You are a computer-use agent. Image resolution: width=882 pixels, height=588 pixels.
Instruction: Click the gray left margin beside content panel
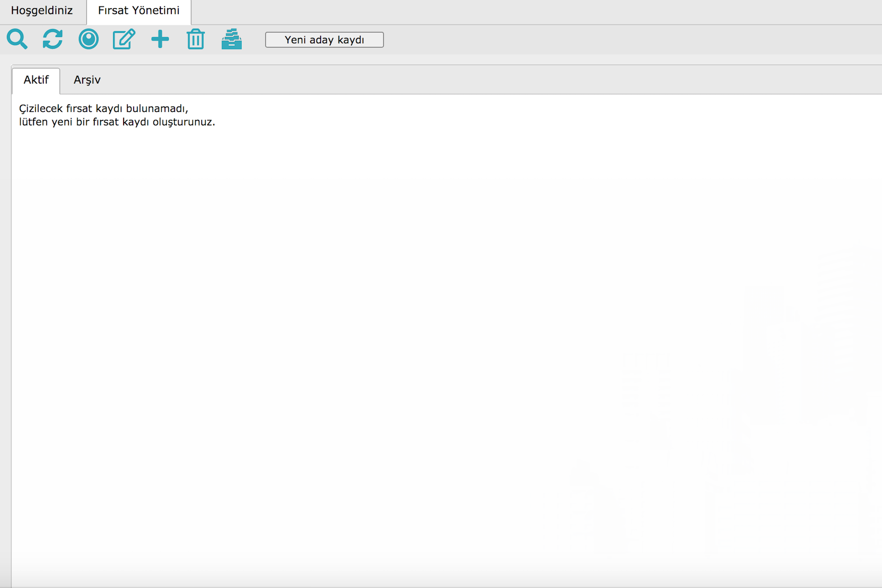point(5,322)
